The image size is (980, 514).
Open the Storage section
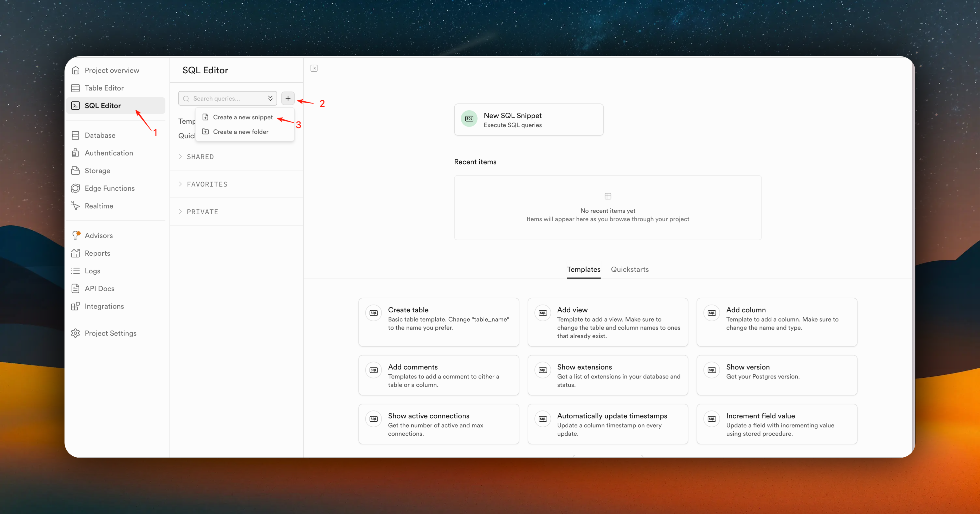[97, 170]
